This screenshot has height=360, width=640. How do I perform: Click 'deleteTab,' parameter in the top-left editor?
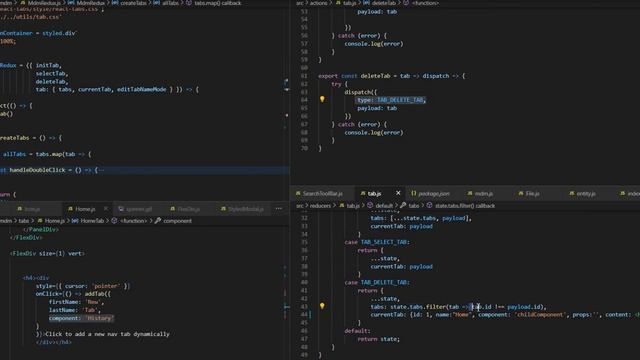pos(52,82)
